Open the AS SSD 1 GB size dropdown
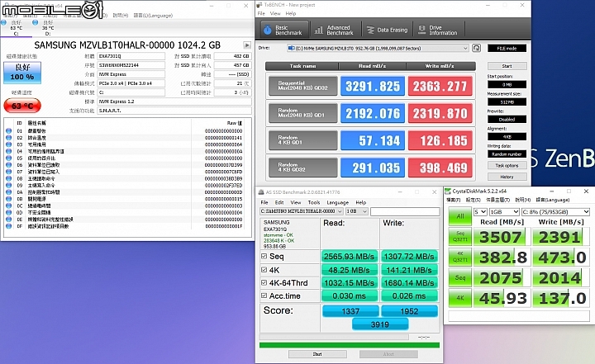Viewport: 595px width, 364px height. (357, 211)
